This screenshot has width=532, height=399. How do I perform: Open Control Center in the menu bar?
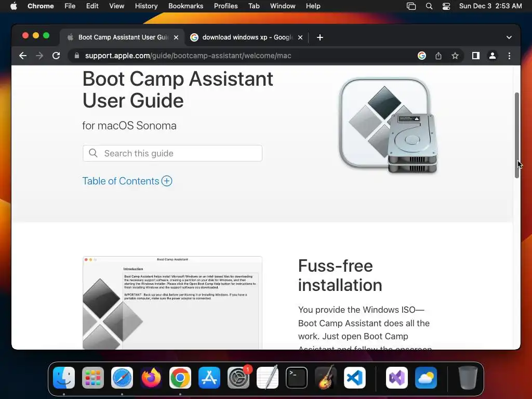(446, 6)
